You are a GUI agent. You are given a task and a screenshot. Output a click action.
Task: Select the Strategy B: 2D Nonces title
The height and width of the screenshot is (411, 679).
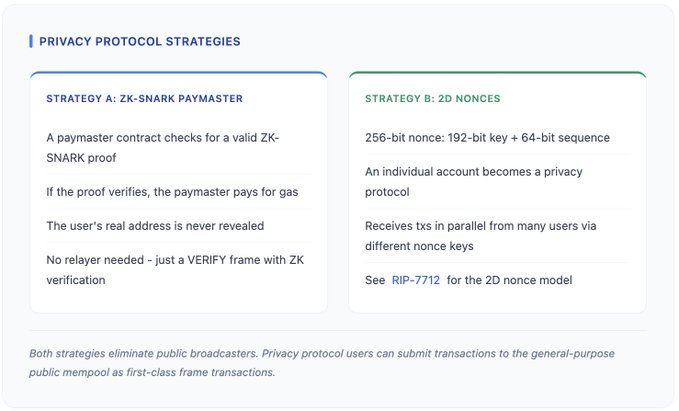pos(432,98)
